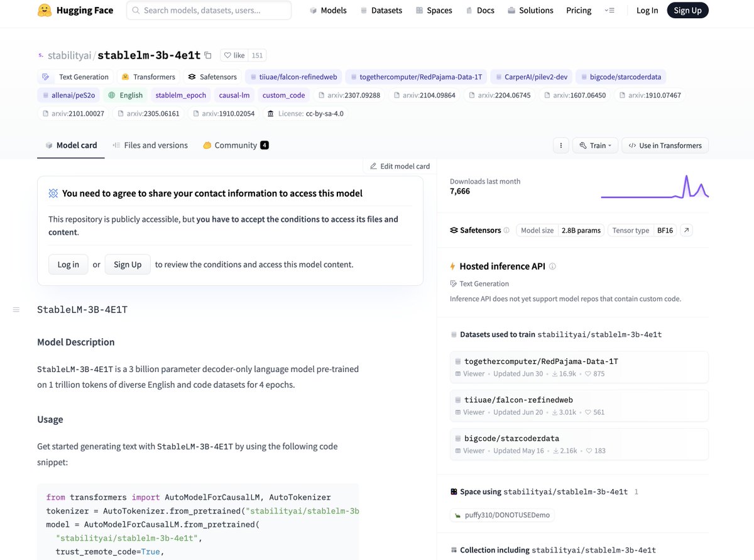Viewport: 754px width, 560px height.
Task: Focus the search models input field
Action: [209, 10]
